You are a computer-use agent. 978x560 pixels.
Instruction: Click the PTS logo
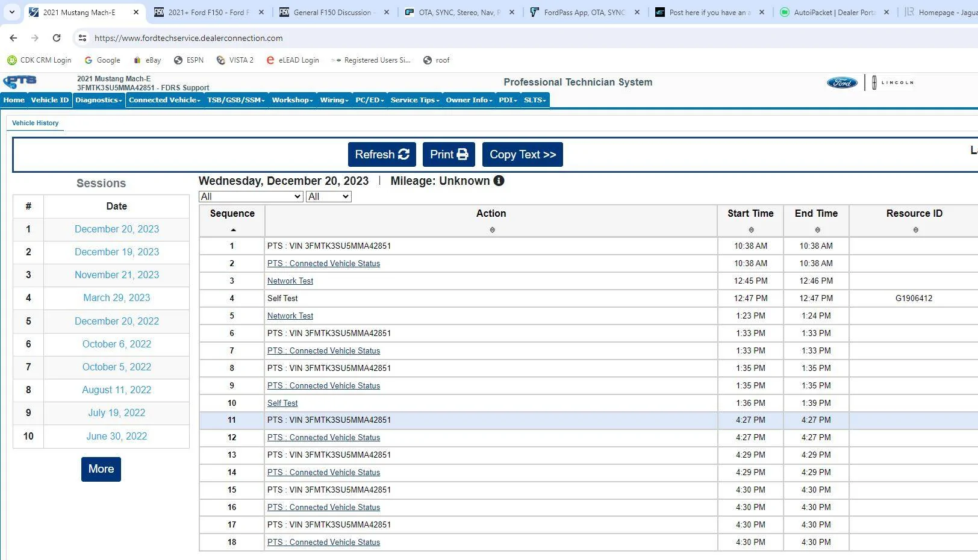click(x=20, y=82)
